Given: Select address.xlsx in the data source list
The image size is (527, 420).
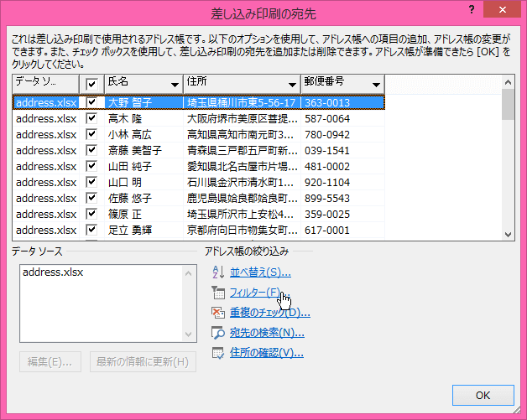Looking at the screenshot, I should click(53, 272).
